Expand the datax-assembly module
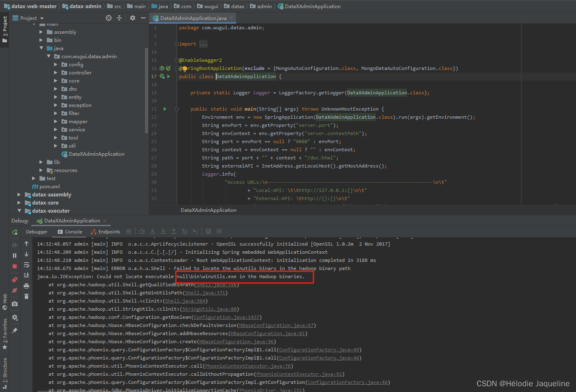Screen dimensions: 576x392 click(x=19, y=195)
